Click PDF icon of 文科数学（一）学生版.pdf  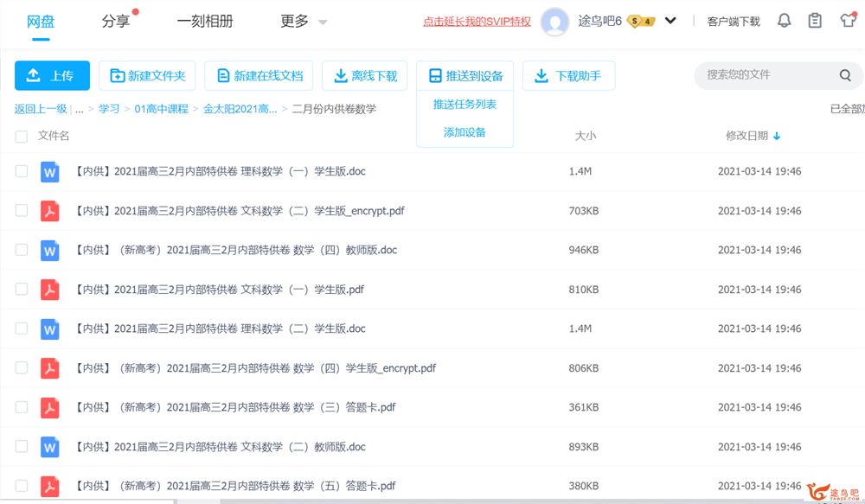pos(49,290)
